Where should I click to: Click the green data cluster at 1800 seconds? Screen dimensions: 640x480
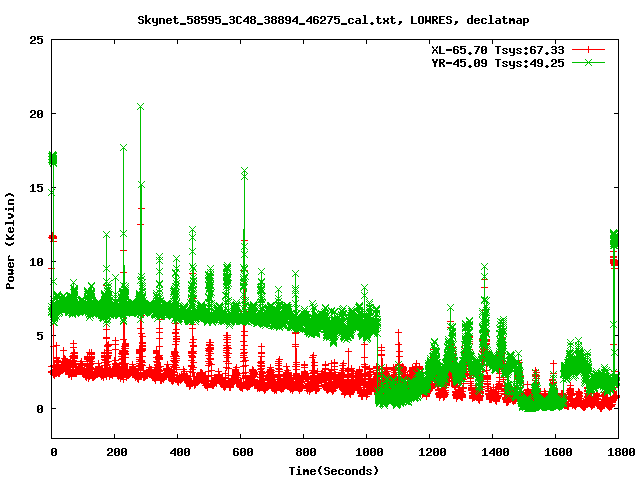point(615,239)
